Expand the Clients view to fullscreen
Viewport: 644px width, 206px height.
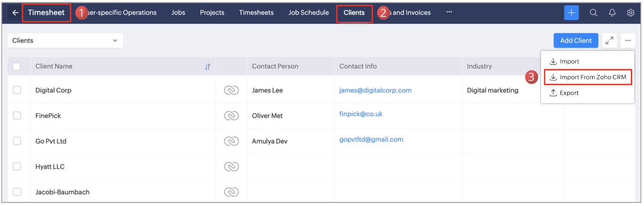(x=609, y=40)
